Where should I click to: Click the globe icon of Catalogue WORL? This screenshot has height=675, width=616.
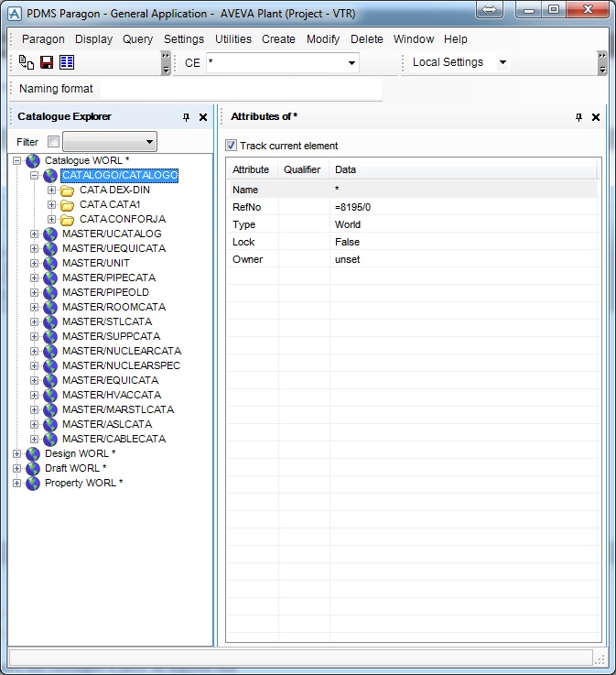(33, 161)
